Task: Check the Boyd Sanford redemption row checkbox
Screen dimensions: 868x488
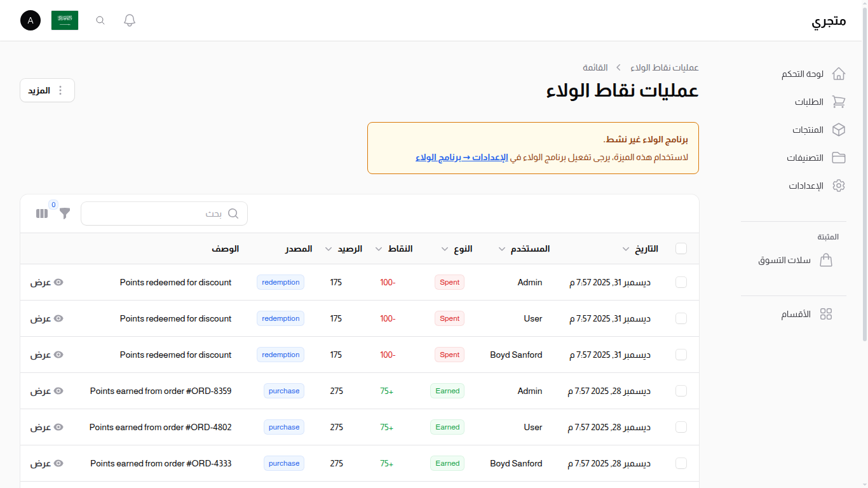Action: tap(681, 355)
